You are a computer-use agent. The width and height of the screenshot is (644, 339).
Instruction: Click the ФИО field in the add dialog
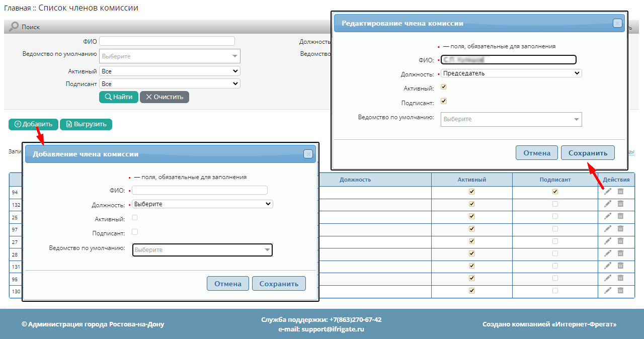[x=200, y=190]
